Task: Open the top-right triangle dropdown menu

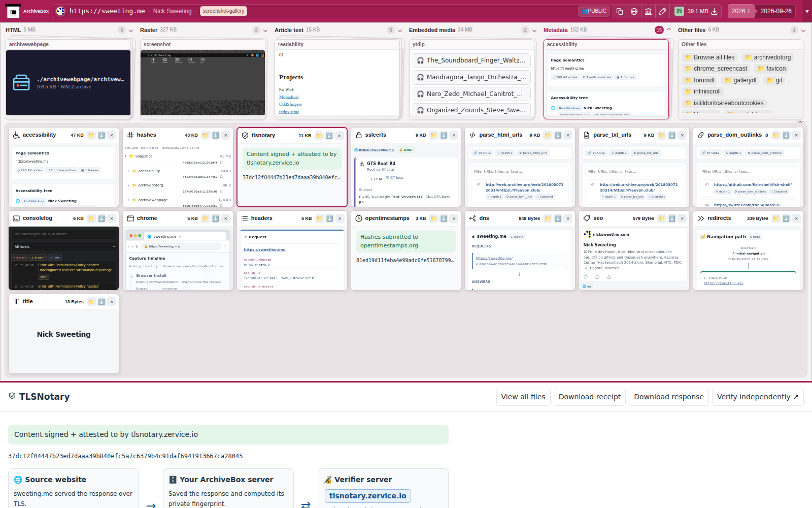Action: tap(807, 11)
